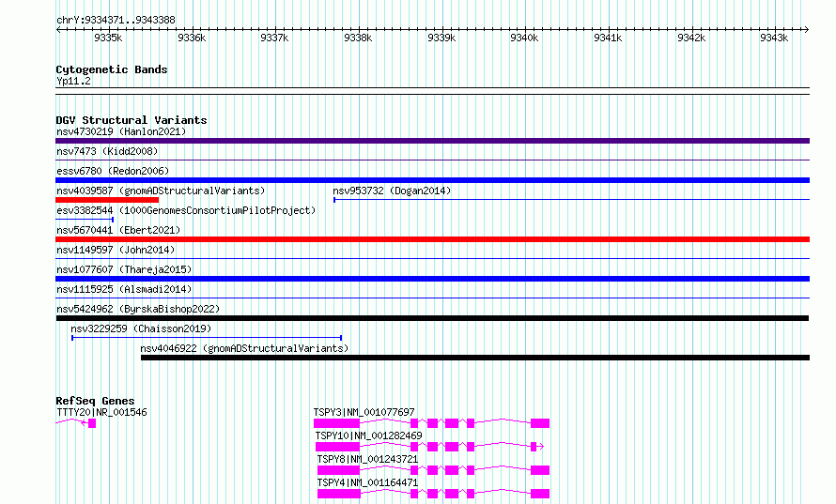Open the Cytogenetic Bands track title
Image resolution: width=836 pixels, height=504 pixels.
(112, 69)
